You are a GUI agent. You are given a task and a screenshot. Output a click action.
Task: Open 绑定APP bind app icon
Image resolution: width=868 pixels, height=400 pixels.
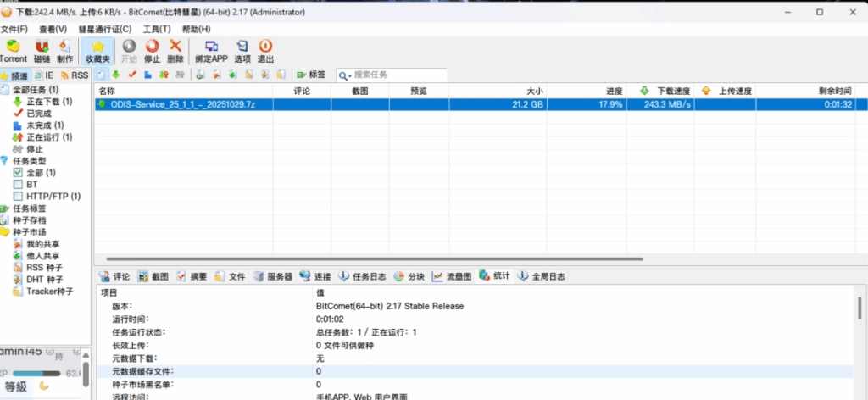point(211,50)
